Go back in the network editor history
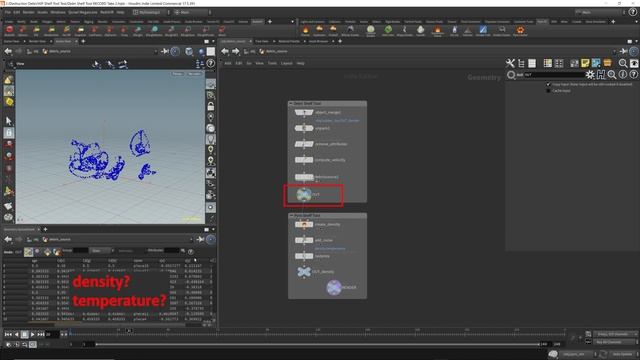The width and height of the screenshot is (640, 360). (x=225, y=51)
